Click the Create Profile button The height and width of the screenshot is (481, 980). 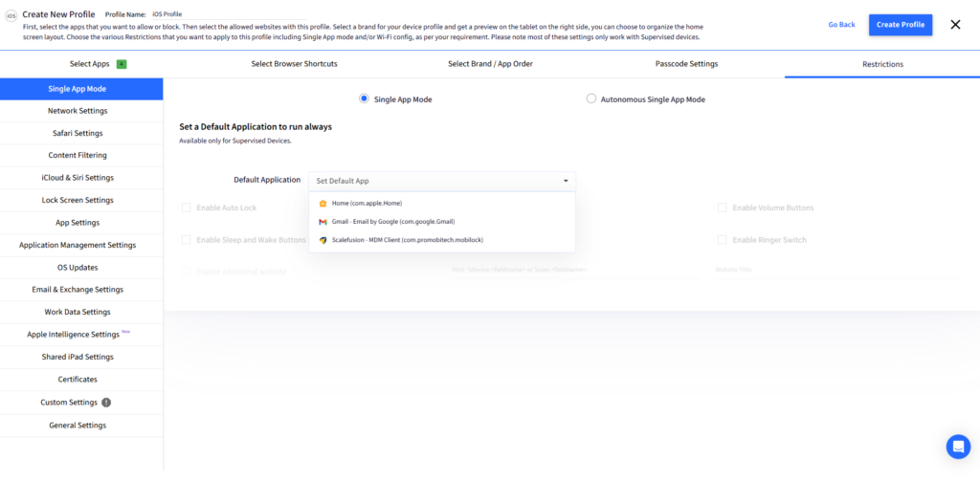pyautogui.click(x=900, y=25)
